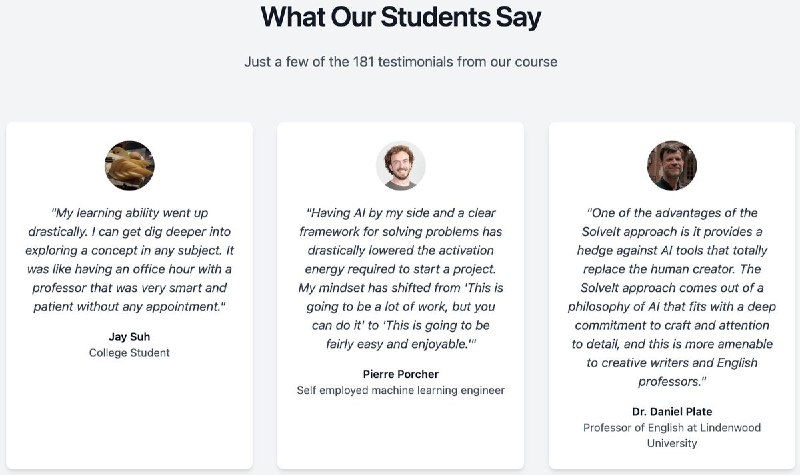This screenshot has height=475, width=800.
Task: Select Dr. Daniel Plate's quote paragraph
Action: pyautogui.click(x=671, y=296)
